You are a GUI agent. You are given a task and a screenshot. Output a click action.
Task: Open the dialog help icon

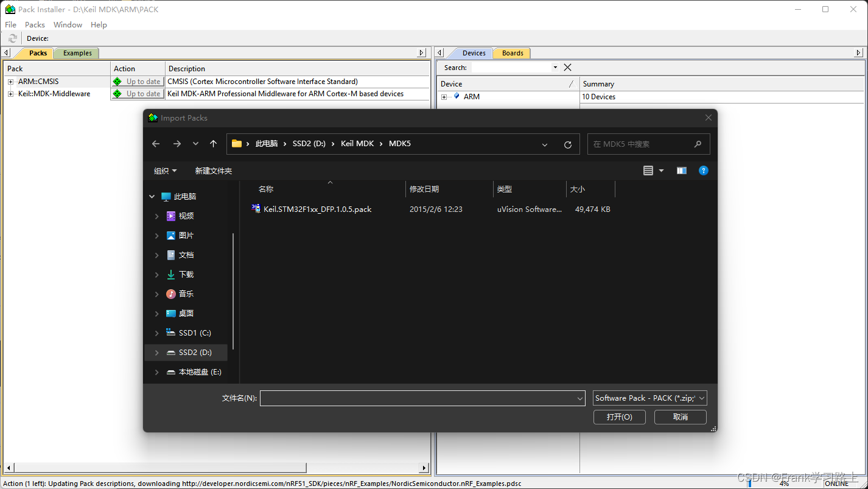703,171
